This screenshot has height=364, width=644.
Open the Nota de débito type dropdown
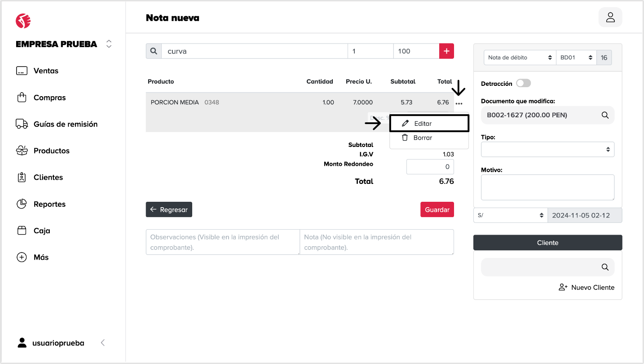(520, 58)
